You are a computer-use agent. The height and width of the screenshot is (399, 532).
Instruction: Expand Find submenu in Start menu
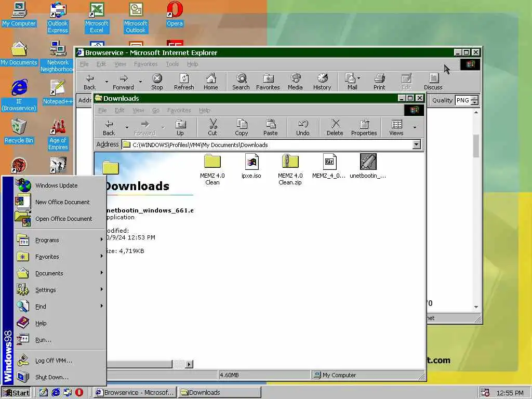click(60, 307)
